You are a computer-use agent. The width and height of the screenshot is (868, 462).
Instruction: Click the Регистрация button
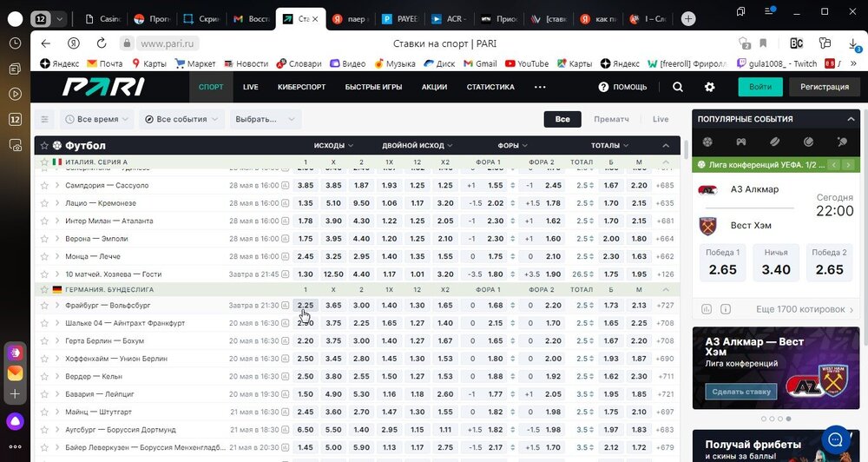pyautogui.click(x=825, y=87)
